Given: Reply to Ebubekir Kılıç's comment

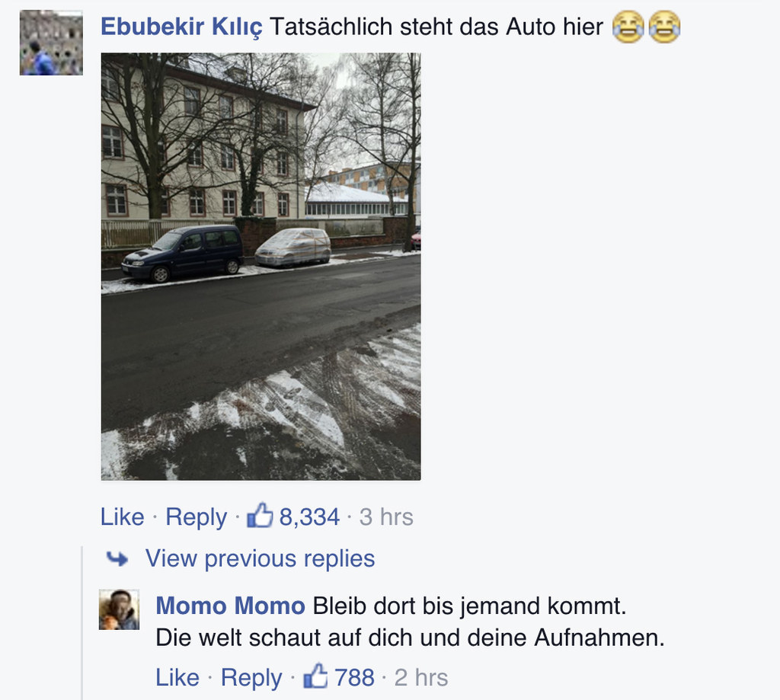Looking at the screenshot, I should 196,517.
